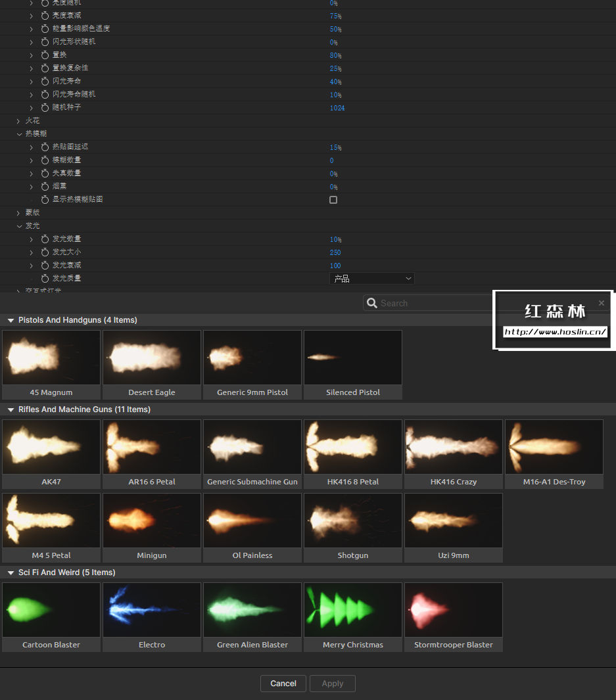Click the 75% value for 亮度衰减
Image resolution: width=616 pixels, height=700 pixels.
coord(335,15)
